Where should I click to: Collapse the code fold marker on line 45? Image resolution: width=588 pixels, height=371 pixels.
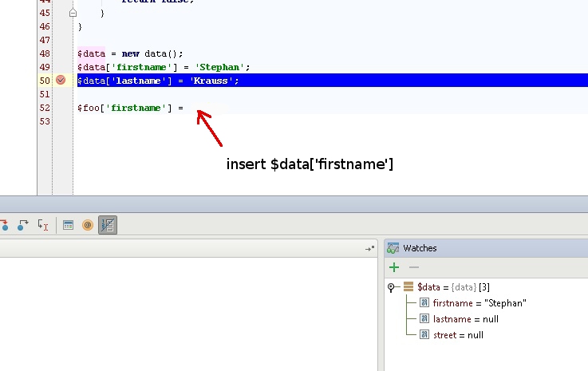coord(73,13)
